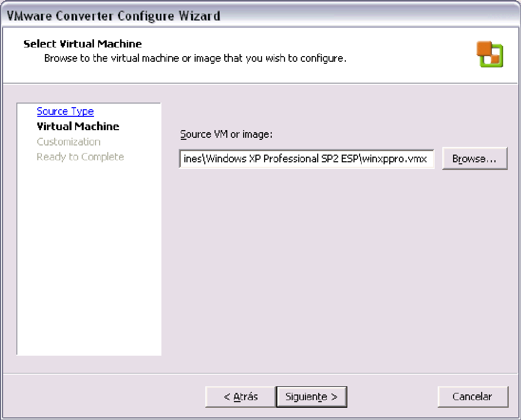Proceed with the Siguiente button
This screenshot has width=521, height=420.
[x=312, y=397]
